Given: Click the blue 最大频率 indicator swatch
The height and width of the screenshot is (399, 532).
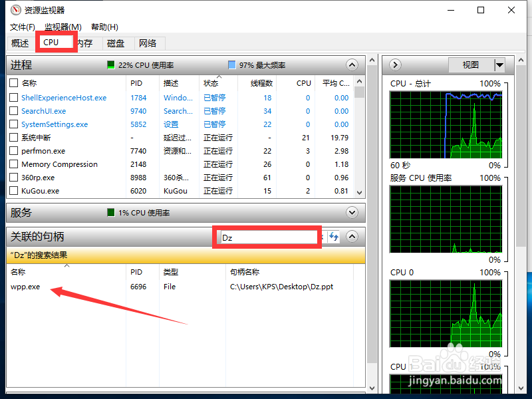Looking at the screenshot, I should click(231, 65).
